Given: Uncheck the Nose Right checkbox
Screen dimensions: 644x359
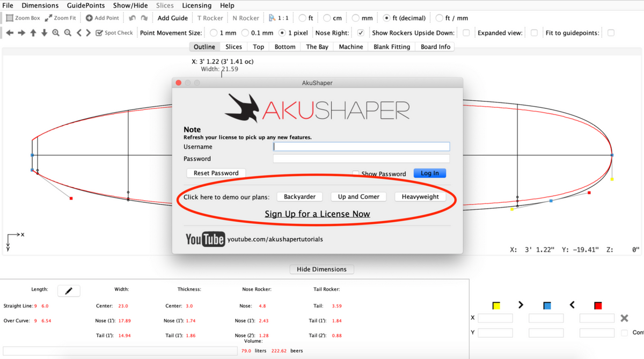Looking at the screenshot, I should tap(361, 33).
